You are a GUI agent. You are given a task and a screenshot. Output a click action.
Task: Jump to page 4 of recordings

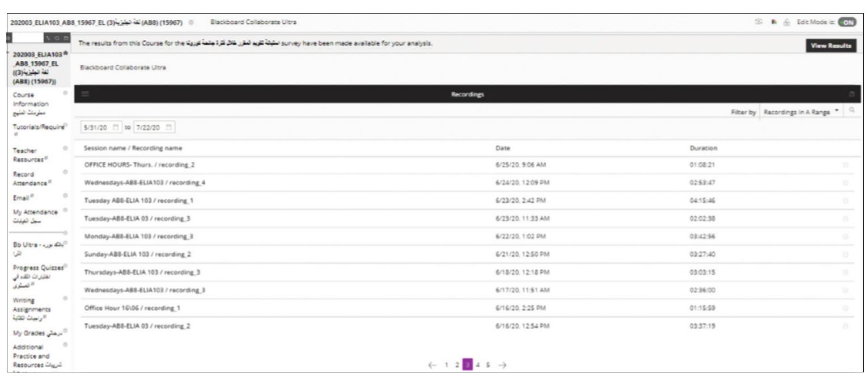478,364
